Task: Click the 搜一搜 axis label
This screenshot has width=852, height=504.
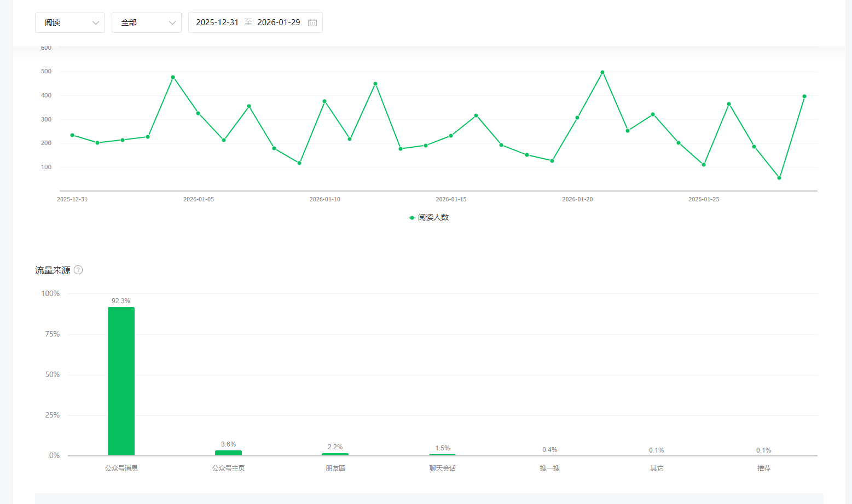Action: (549, 468)
